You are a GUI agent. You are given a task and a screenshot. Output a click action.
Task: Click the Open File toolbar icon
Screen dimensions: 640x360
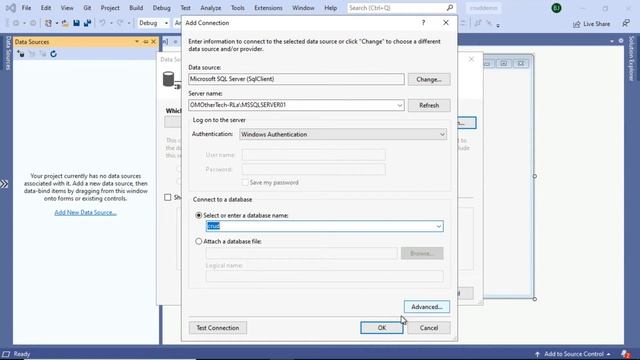tap(65, 23)
